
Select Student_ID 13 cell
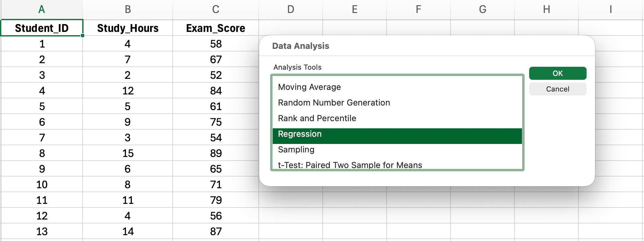click(x=42, y=231)
